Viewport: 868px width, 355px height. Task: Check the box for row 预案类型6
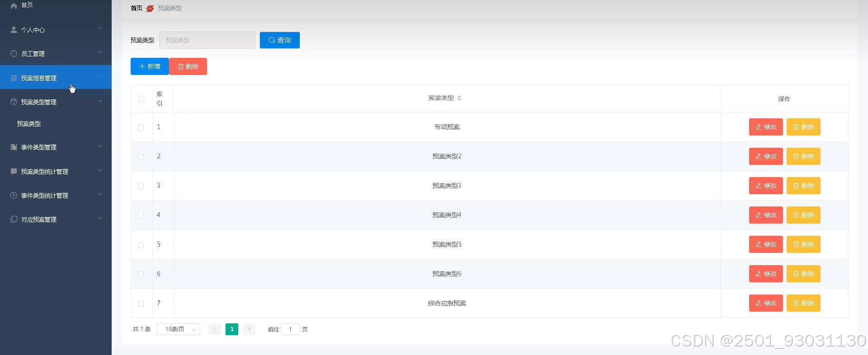[141, 274]
